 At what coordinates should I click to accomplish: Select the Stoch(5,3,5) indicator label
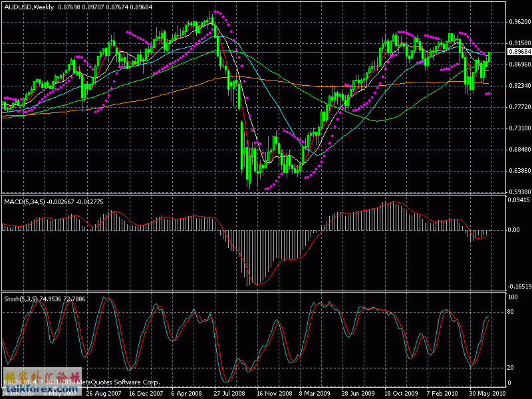(21, 299)
